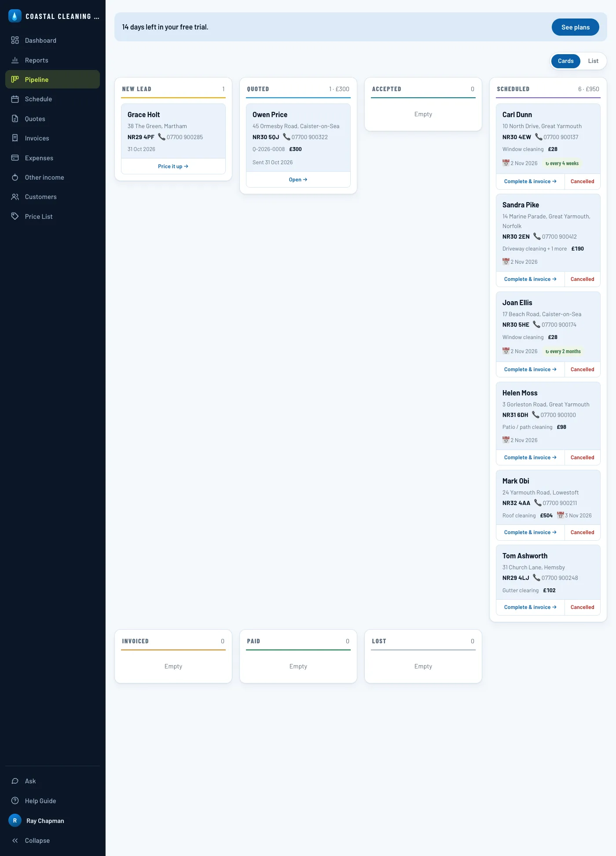
Task: Click Tom Ashworth's phone icon
Action: 536,578
